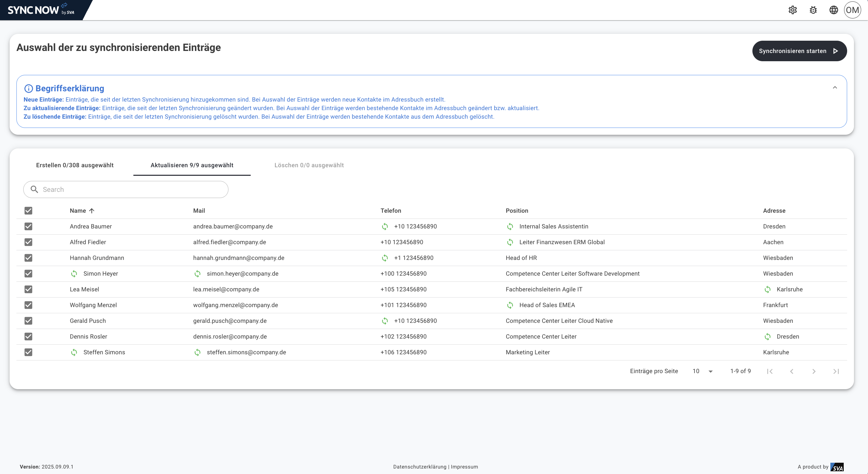Viewport: 868px width, 474px height.
Task: Click the sync icon beside Simon Heyer's name
Action: pos(74,274)
